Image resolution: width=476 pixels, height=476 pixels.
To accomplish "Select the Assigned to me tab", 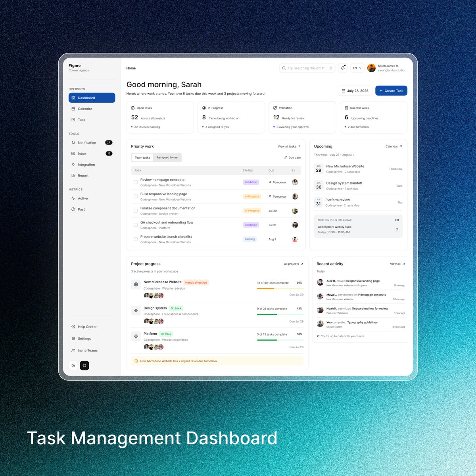I will (167, 157).
